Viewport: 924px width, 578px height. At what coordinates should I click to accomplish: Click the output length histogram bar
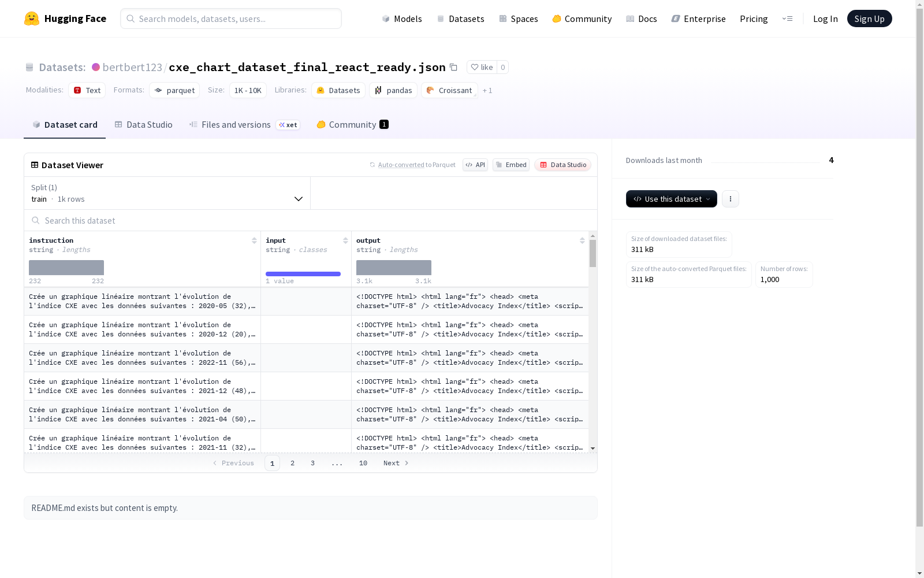coord(394,267)
